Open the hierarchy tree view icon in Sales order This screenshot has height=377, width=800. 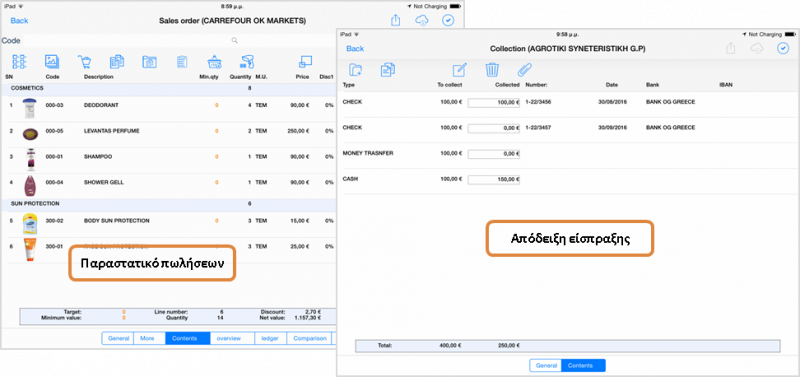point(19,62)
